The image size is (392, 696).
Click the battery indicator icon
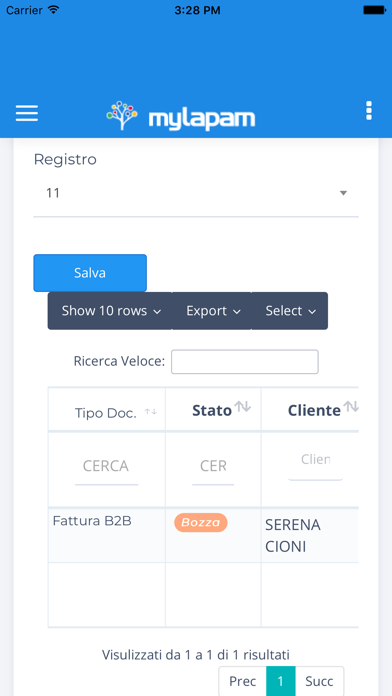pyautogui.click(x=374, y=10)
